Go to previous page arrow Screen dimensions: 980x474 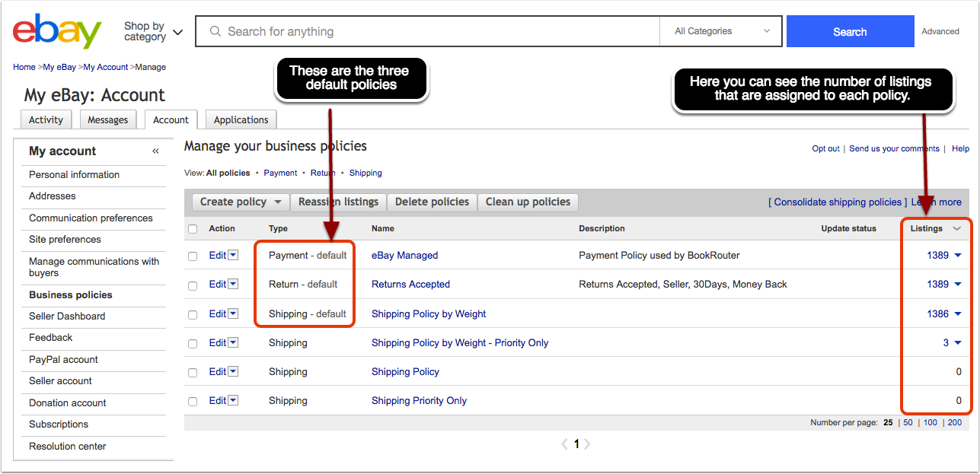point(564,444)
